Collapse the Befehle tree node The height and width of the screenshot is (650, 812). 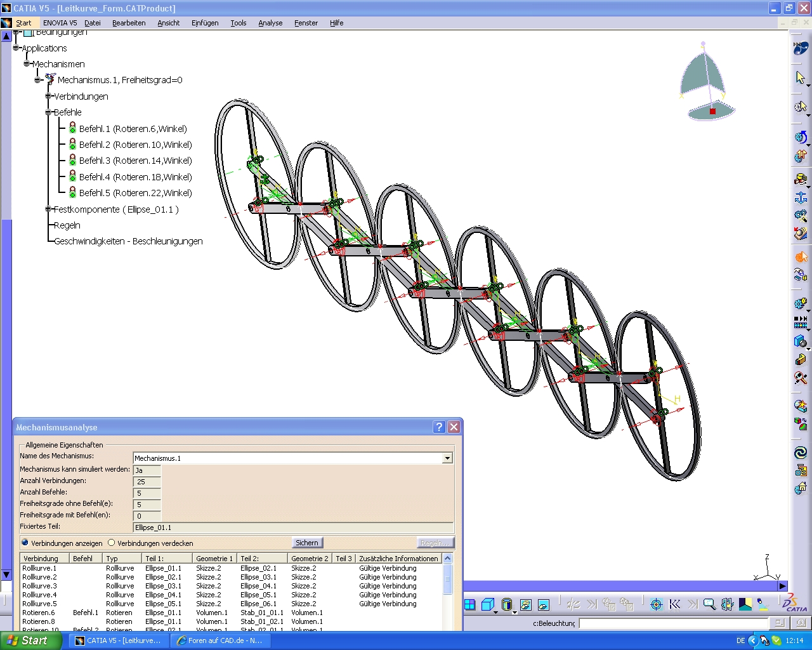(48, 112)
